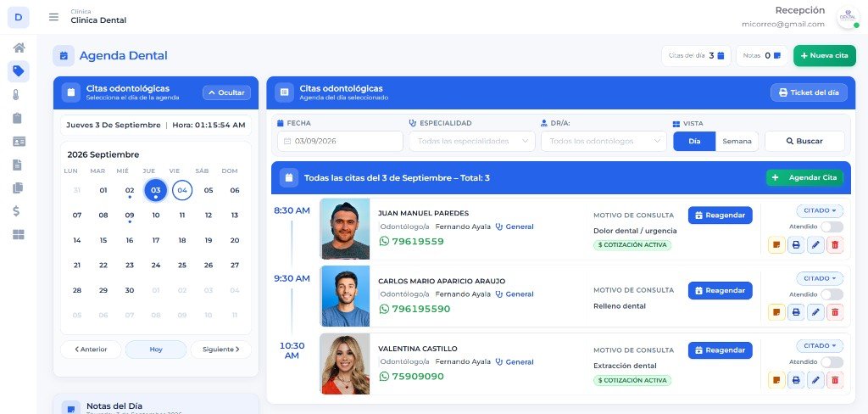
Task: Add note for Carlos Mario Aparicio appointment
Action: [x=776, y=312]
